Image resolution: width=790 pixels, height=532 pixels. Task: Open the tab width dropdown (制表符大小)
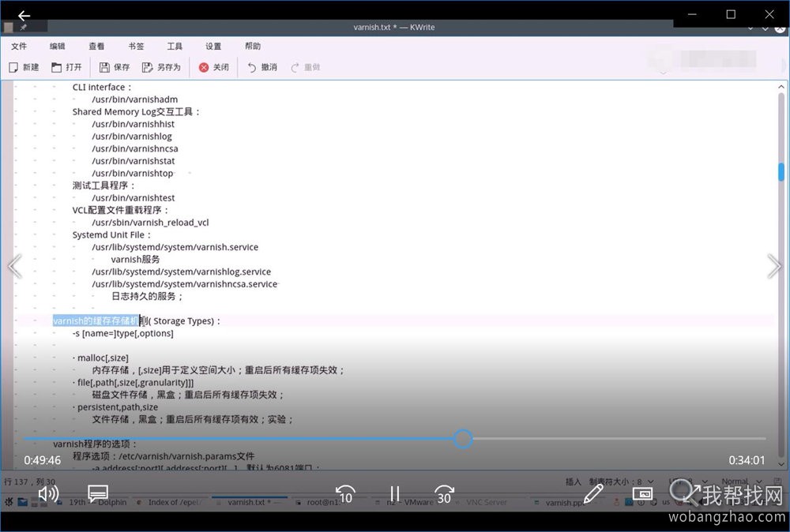pos(621,481)
